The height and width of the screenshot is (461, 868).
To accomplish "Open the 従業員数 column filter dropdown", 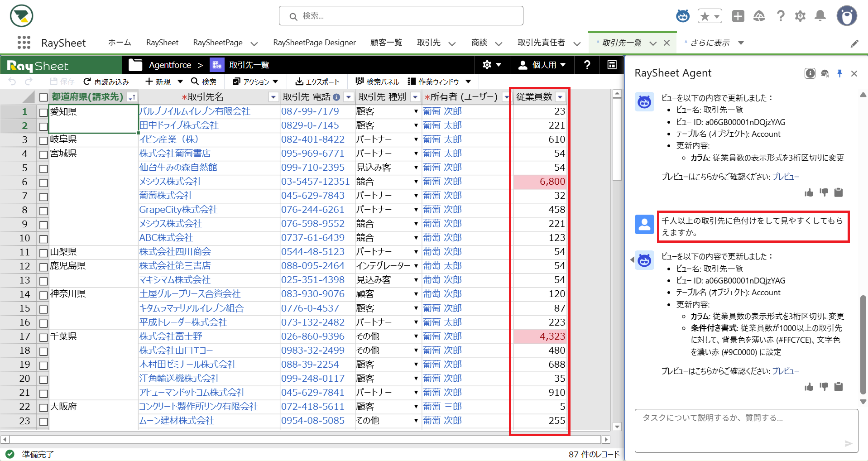I will click(561, 97).
